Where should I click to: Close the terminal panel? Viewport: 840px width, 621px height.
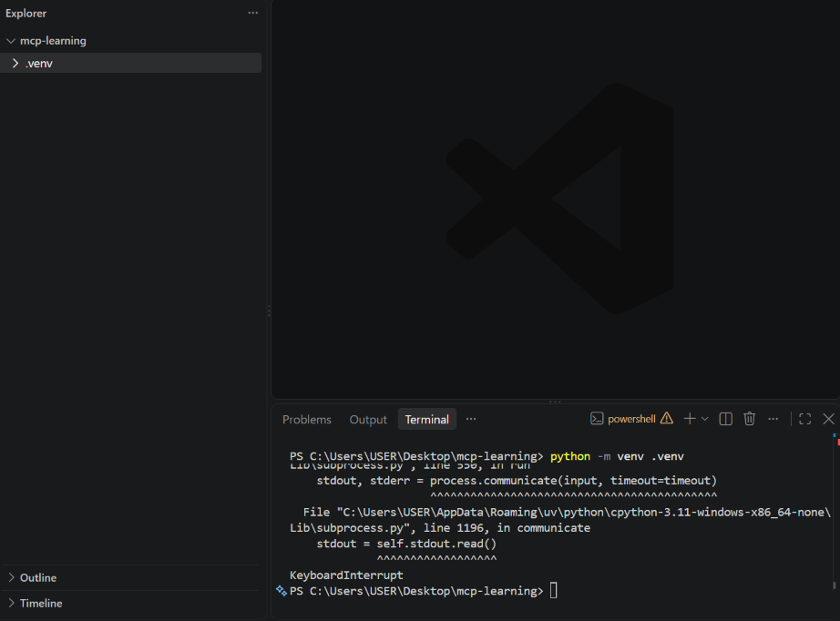[x=829, y=419]
